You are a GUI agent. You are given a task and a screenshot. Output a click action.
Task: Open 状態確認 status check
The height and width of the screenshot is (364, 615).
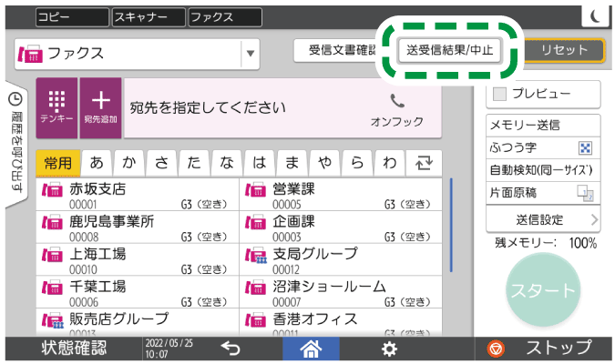(74, 349)
